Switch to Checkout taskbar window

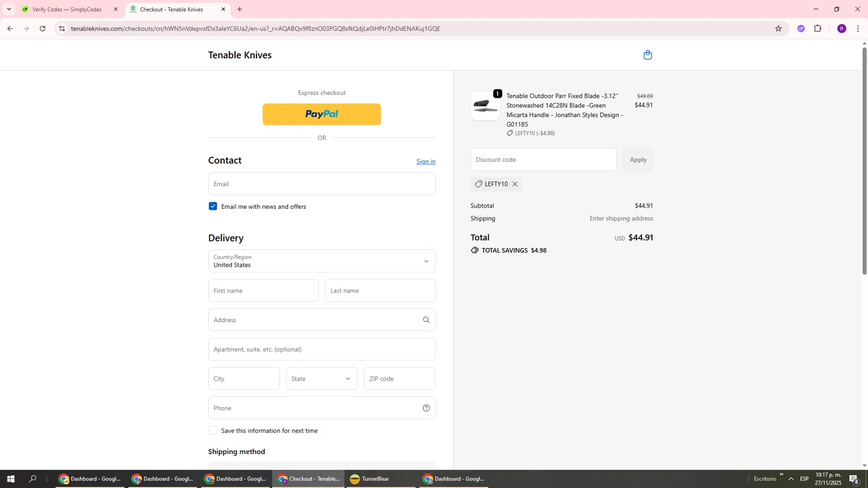pos(309,479)
